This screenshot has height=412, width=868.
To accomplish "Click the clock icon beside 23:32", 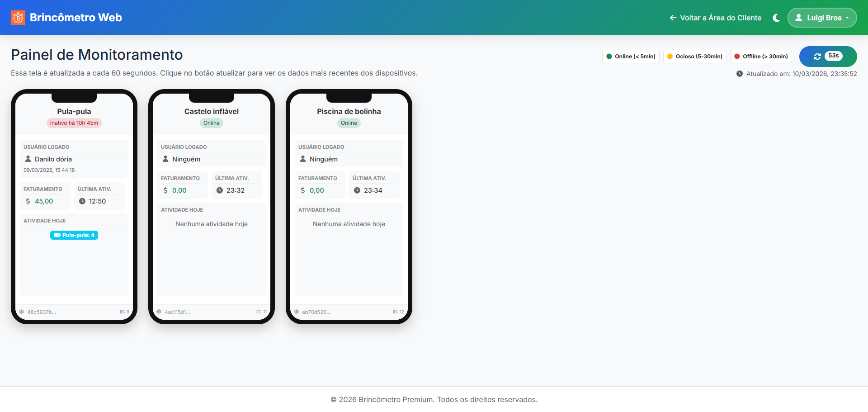I will pos(220,190).
